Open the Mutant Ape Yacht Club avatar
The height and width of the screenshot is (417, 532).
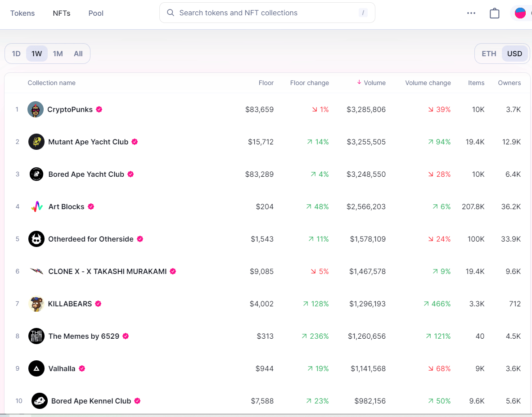[36, 142]
